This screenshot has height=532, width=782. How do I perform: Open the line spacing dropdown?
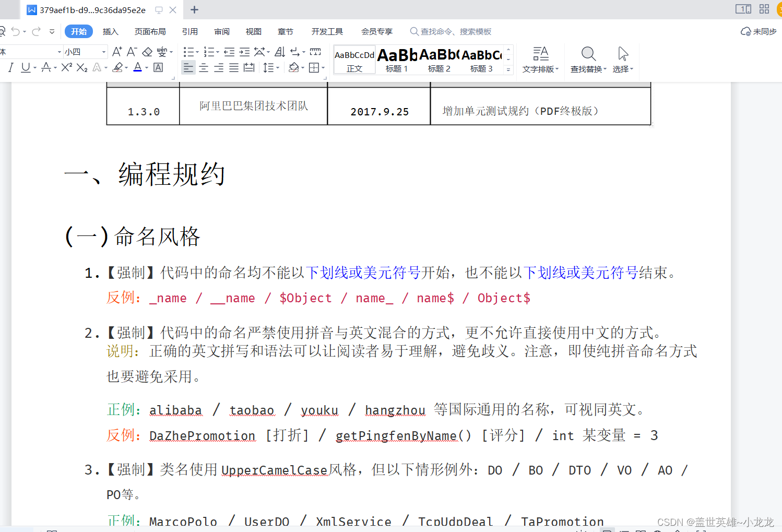click(x=270, y=67)
